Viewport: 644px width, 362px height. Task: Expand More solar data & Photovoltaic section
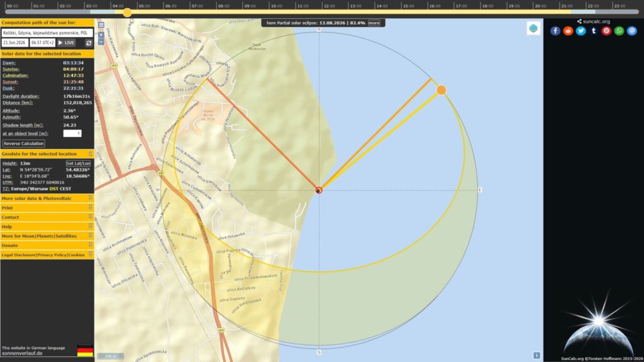click(47, 198)
